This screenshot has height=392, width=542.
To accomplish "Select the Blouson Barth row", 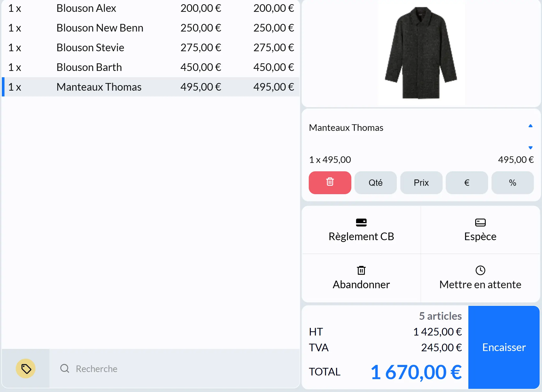I will (151, 67).
